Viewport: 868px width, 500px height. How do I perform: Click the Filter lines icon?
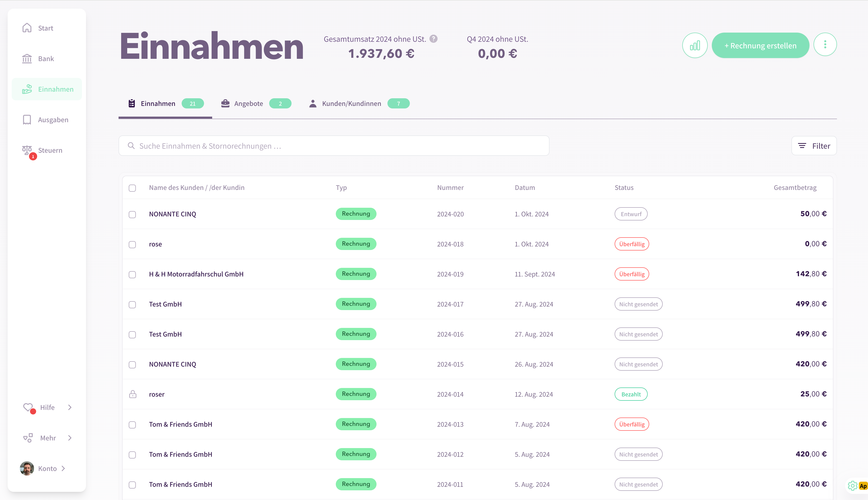[x=802, y=146]
